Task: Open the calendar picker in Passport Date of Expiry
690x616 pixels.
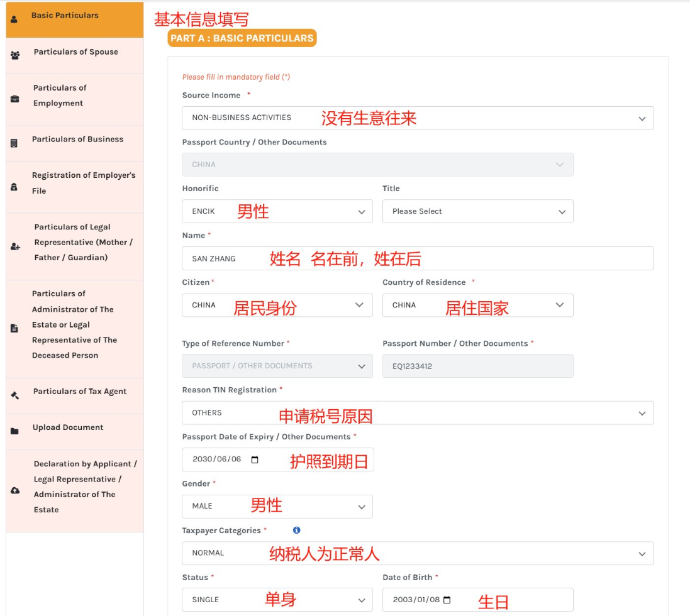Action: pos(255,460)
